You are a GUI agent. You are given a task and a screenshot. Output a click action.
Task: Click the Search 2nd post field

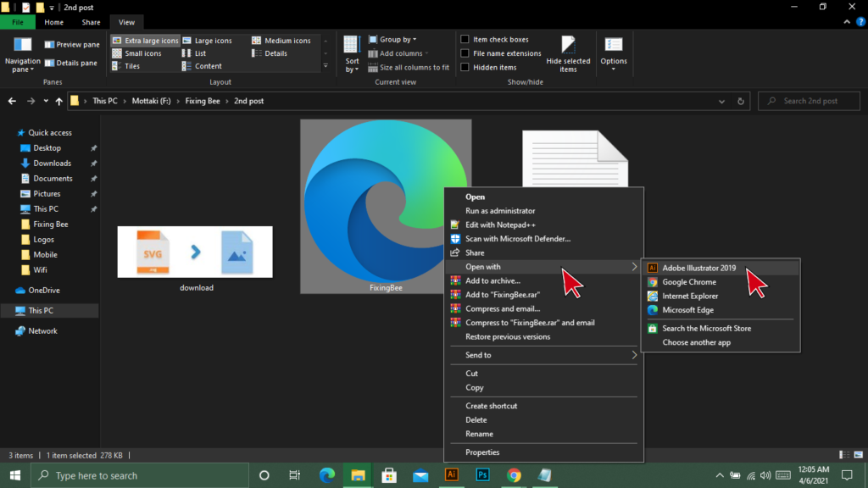pos(809,102)
